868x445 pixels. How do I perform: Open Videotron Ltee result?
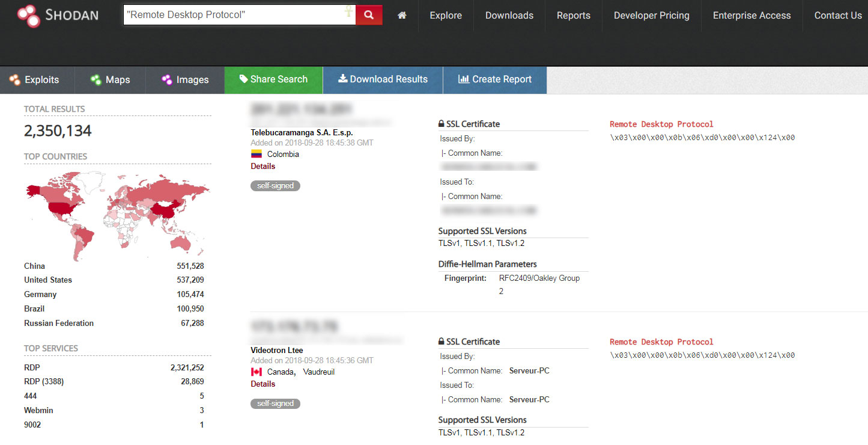[x=277, y=350]
